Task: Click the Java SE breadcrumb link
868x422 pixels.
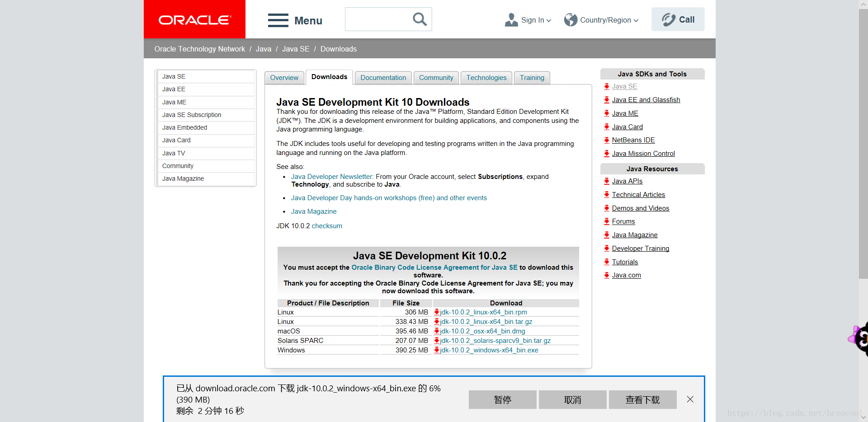Action: tap(296, 49)
